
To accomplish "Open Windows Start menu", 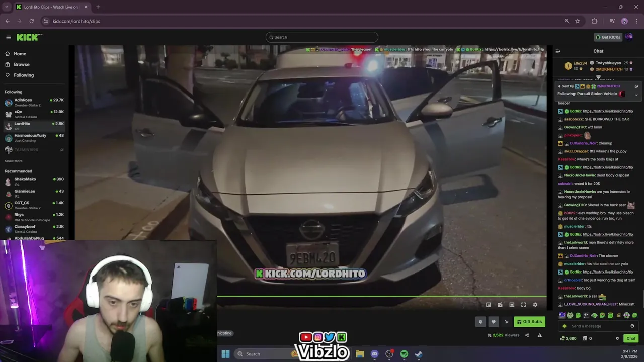I will click(225, 354).
